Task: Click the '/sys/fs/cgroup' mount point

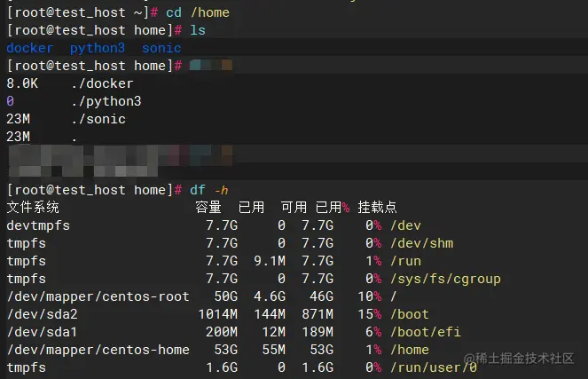Action: tap(445, 279)
